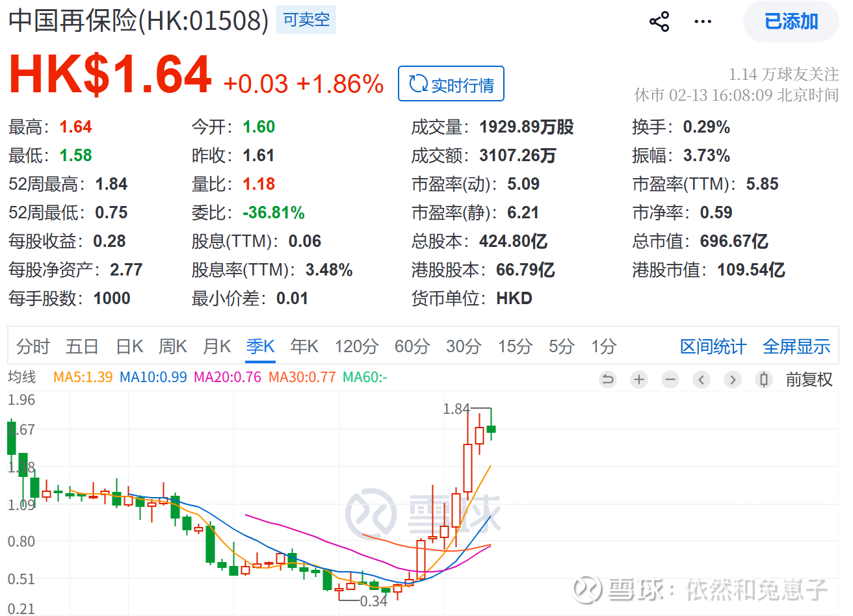This screenshot has height=616, width=853.
Task: Click the 每股净资产 value 2.77
Action: [126, 270]
